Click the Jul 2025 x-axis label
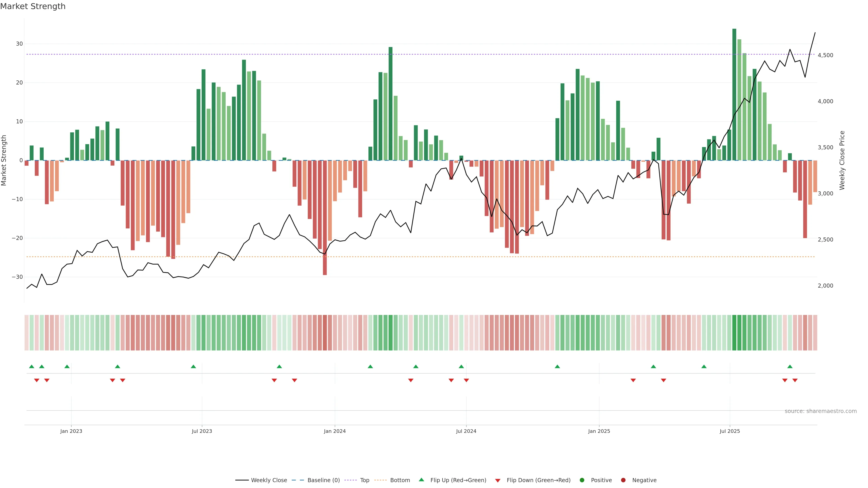 pos(729,431)
